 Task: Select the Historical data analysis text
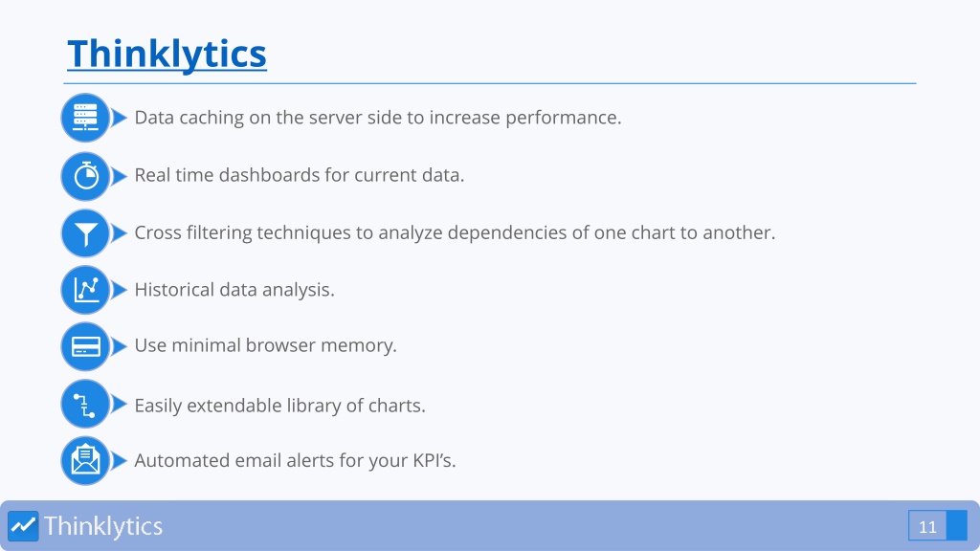tap(234, 290)
